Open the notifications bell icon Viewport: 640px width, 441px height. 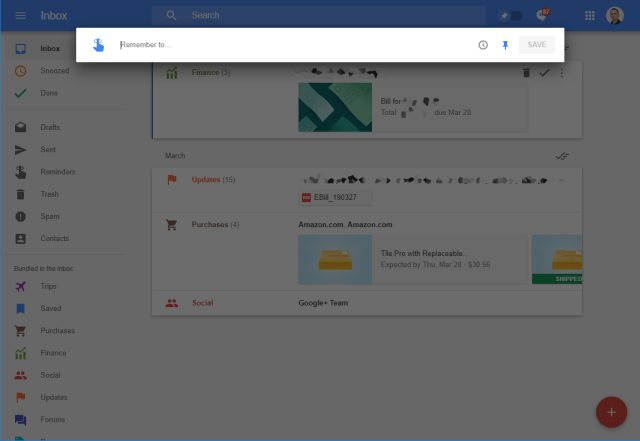click(542, 16)
